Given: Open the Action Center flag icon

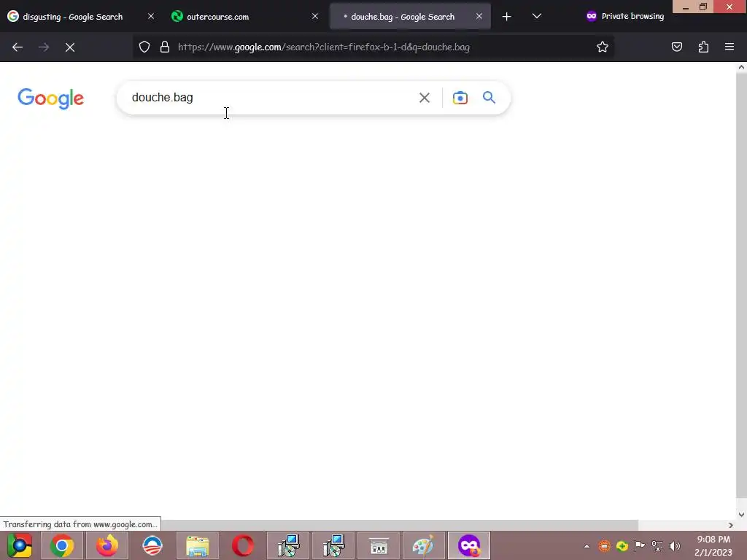Looking at the screenshot, I should (639, 545).
